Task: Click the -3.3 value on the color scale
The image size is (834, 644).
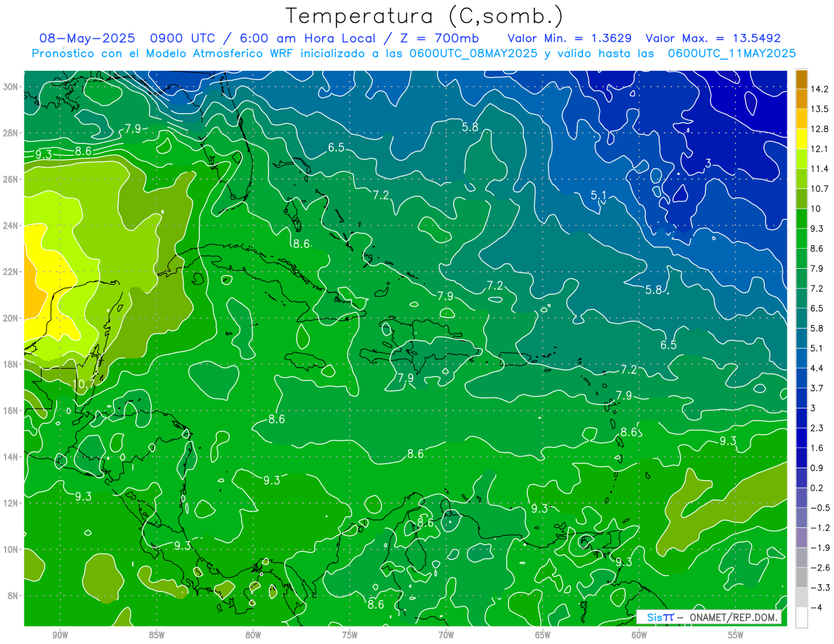Action: pyautogui.click(x=821, y=588)
